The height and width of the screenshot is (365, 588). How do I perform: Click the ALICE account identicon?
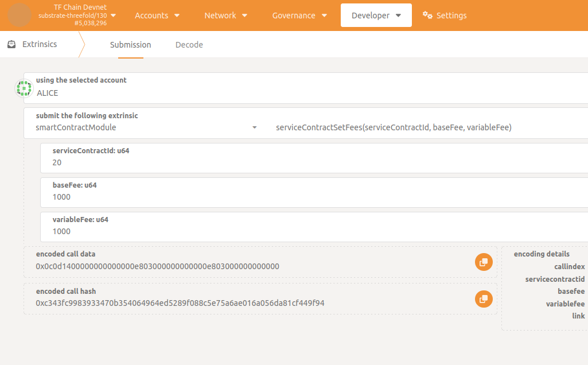point(24,88)
